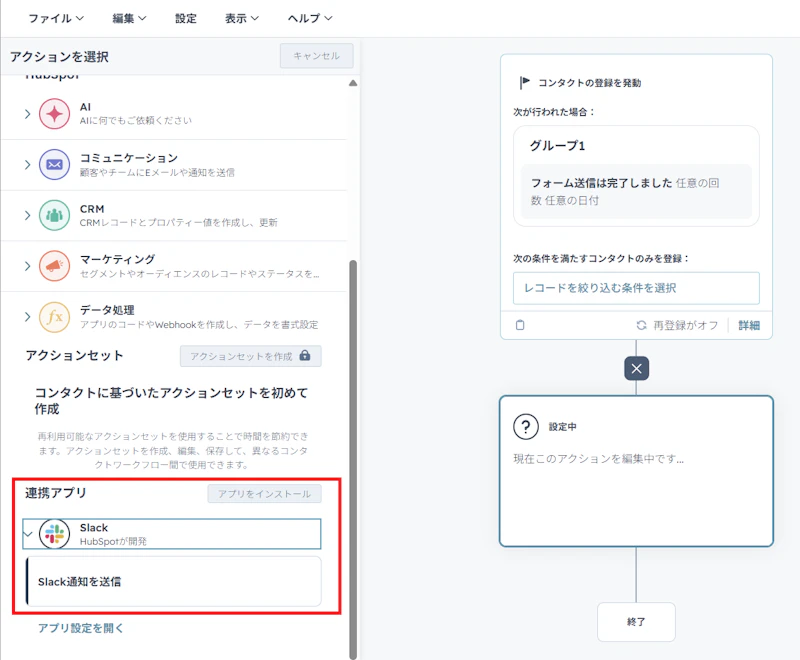Screen dimensions: 800x660
Task: Click the X button between workflow steps
Action: pos(636,368)
